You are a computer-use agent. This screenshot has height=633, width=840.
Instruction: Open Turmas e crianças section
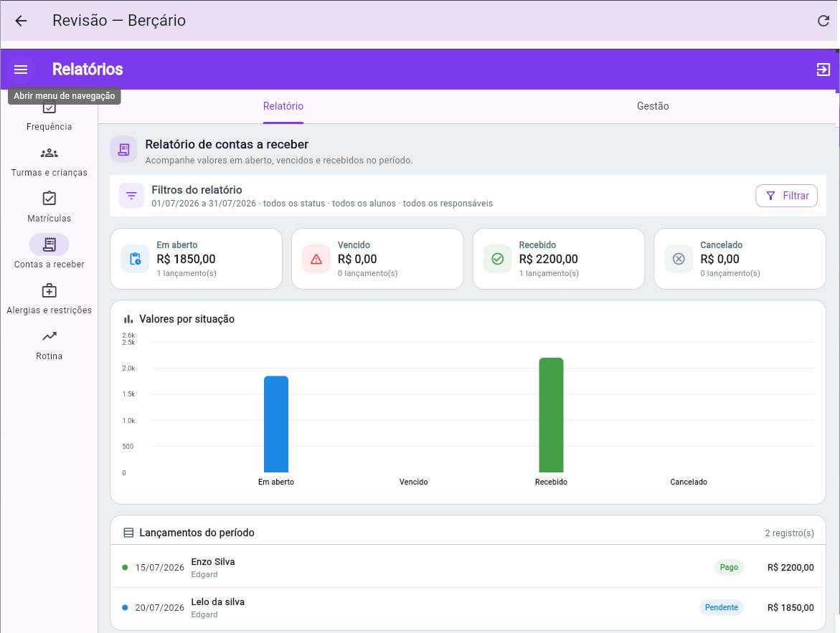[x=49, y=162]
